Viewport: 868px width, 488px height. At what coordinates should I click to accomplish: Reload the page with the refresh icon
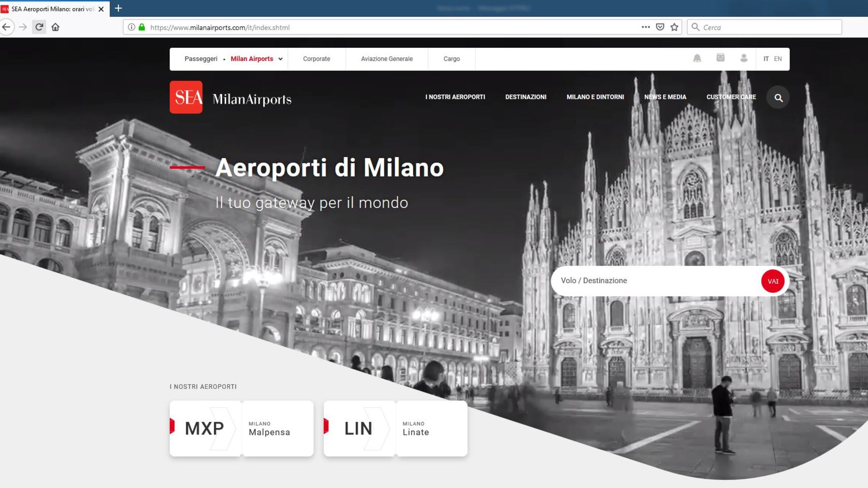pyautogui.click(x=39, y=27)
